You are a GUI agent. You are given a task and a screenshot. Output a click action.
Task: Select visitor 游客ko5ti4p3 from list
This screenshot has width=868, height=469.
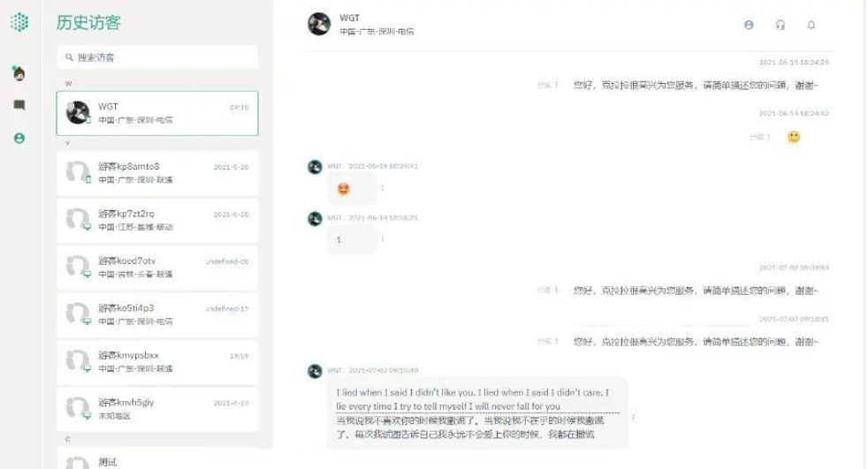pos(157,314)
